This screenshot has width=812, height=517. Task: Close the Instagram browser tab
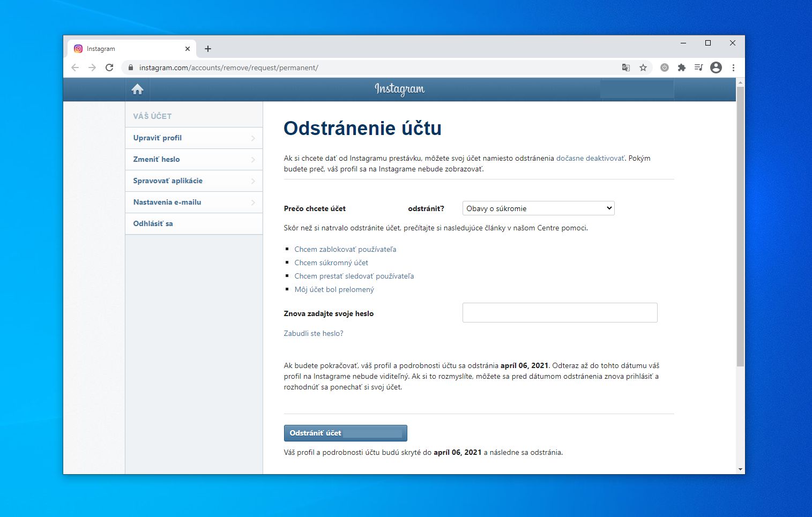point(188,49)
